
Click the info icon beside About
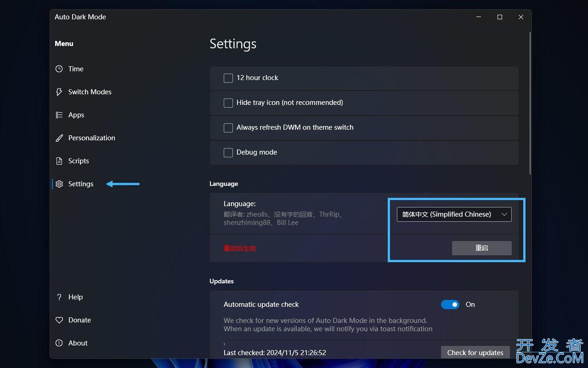click(x=59, y=343)
